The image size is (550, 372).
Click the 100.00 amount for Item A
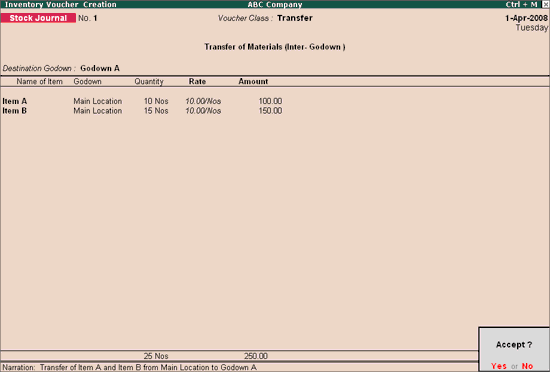coord(270,101)
